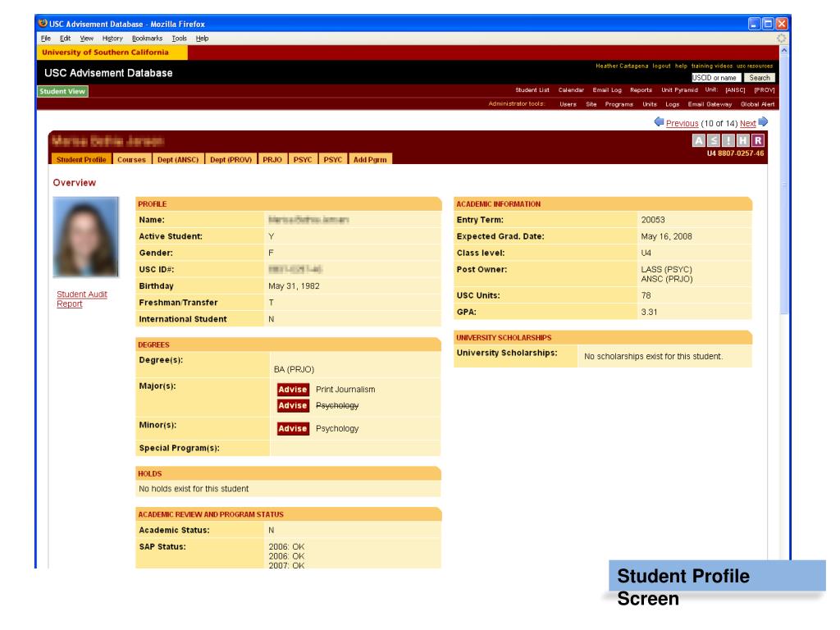Click the Heather Cartagena user link
840x630 pixels.
[622, 66]
